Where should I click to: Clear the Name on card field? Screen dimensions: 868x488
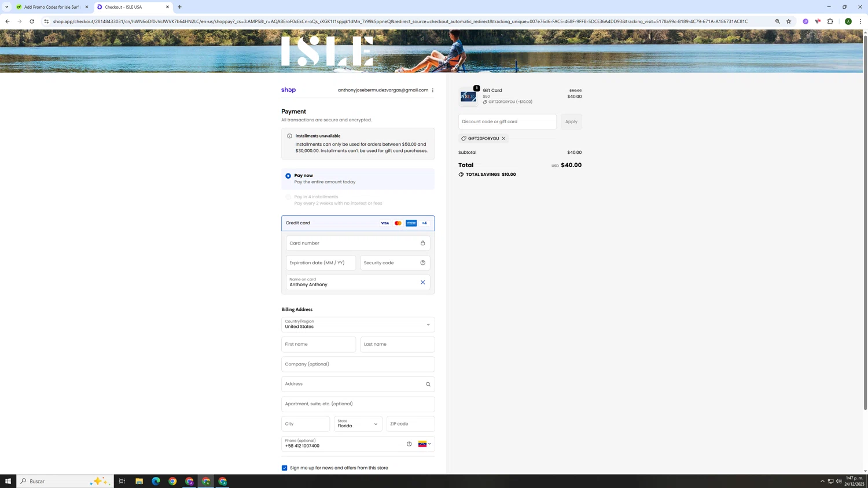pyautogui.click(x=423, y=283)
